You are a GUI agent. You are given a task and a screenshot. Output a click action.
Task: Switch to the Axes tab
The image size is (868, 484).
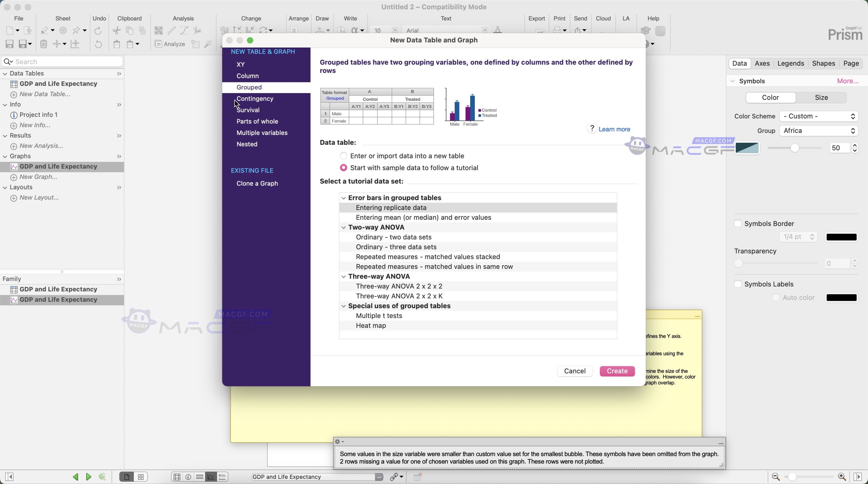762,63
